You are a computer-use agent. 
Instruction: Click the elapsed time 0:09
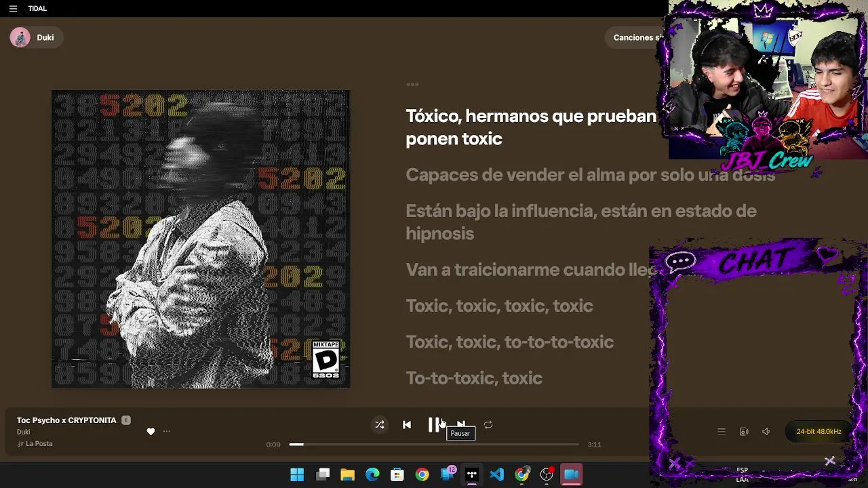[x=273, y=445]
